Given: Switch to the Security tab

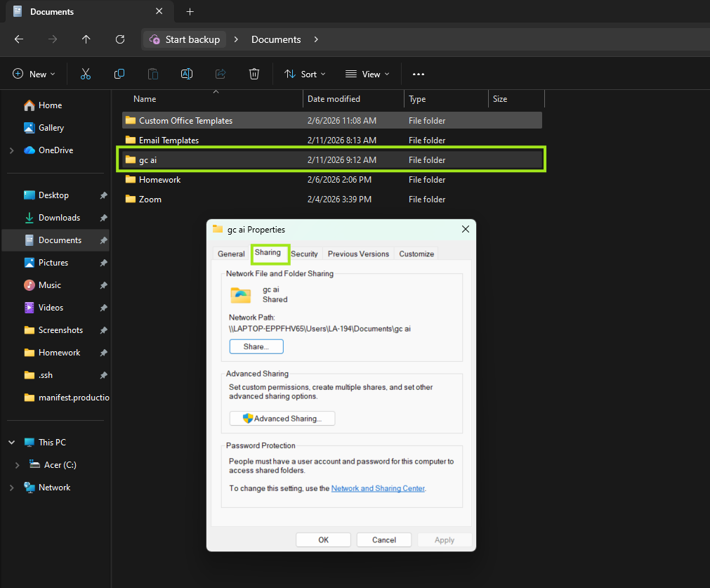Looking at the screenshot, I should (x=304, y=254).
